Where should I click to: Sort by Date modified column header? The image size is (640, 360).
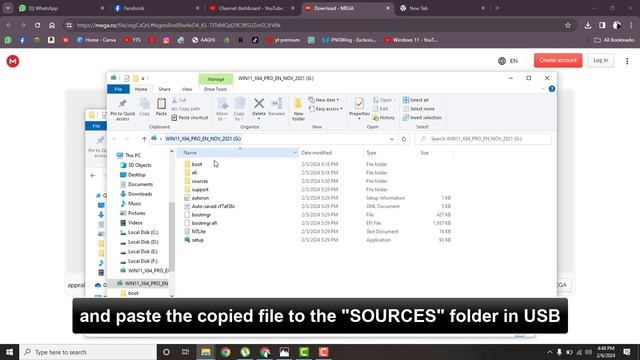point(316,153)
